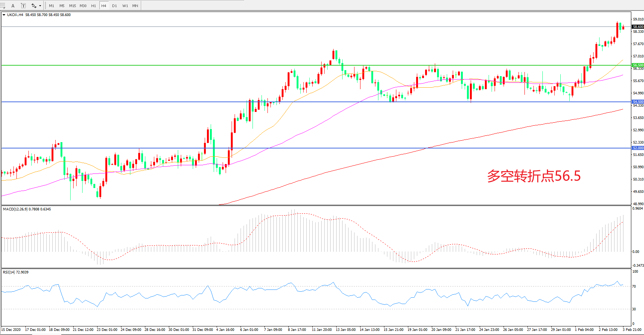Click the blue 52.000 price level label

(638, 148)
